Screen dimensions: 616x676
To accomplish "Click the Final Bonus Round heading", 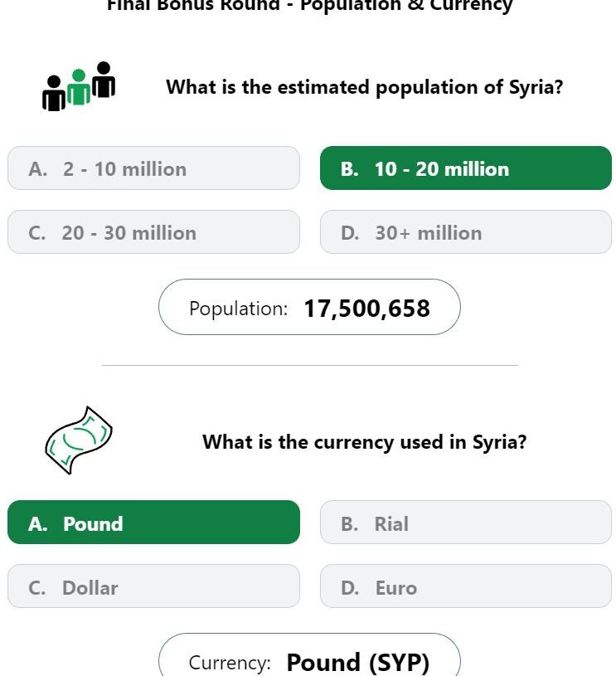I will [309, 6].
